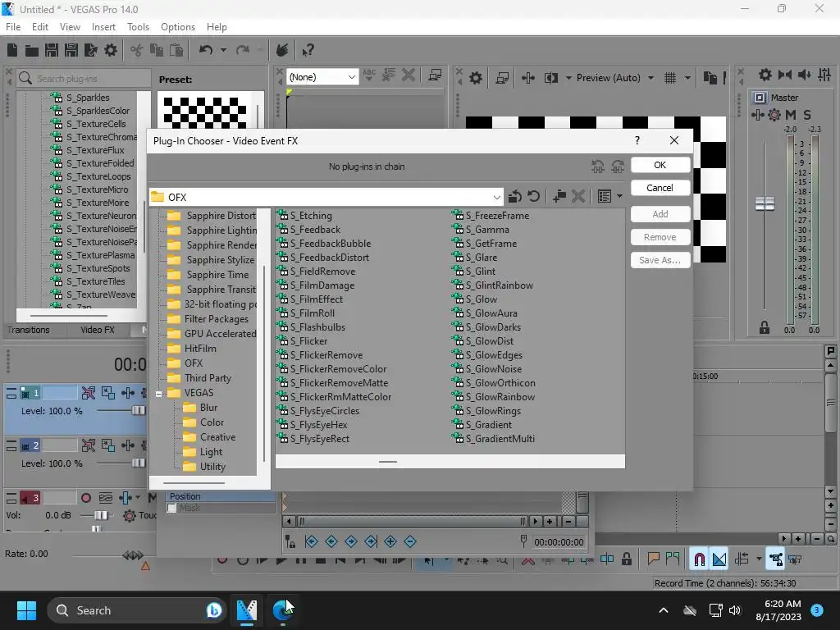This screenshot has width=840, height=630.
Task: Click track 1 Level slider handle
Action: tap(138, 410)
